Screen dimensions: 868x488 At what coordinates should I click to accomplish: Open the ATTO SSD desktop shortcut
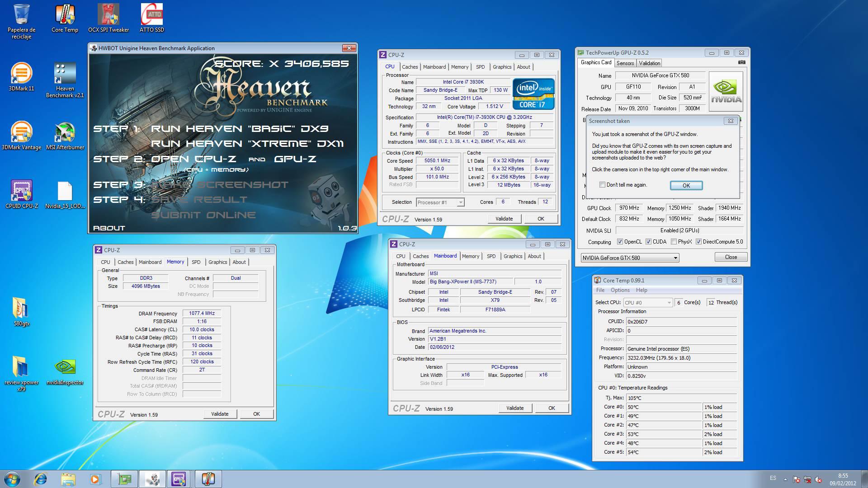tap(152, 19)
